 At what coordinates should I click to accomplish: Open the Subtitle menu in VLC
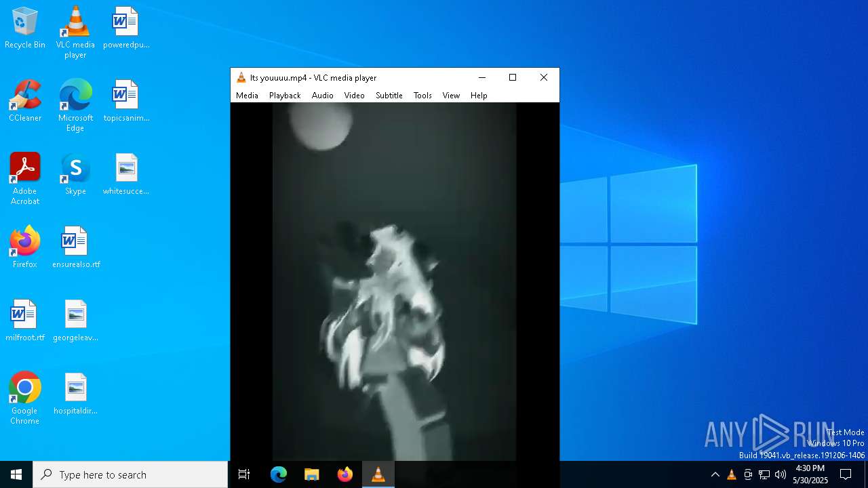(x=389, y=96)
